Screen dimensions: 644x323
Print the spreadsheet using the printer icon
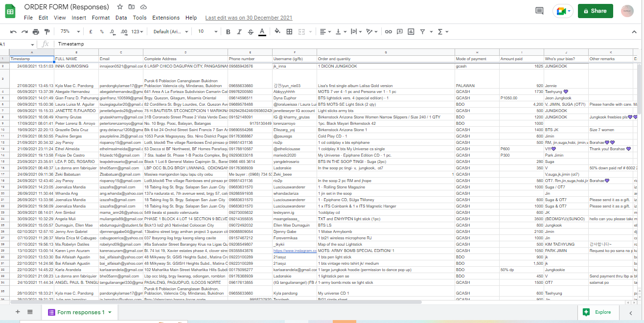36,32
